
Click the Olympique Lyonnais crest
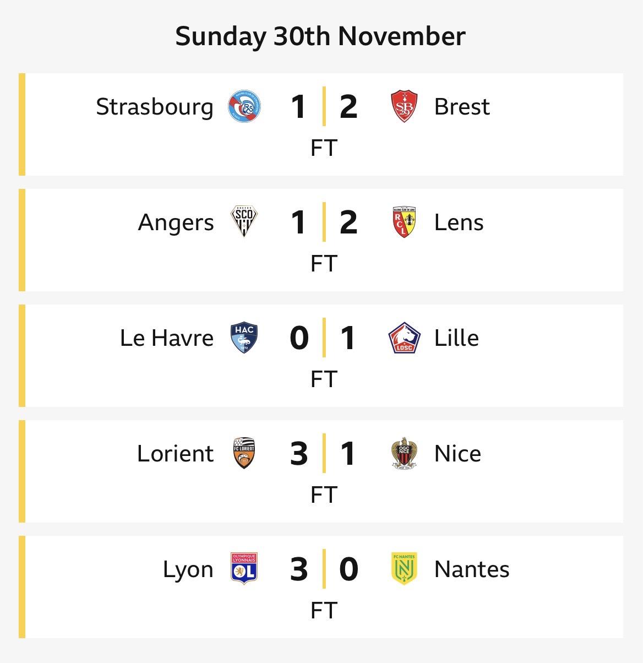pos(244,569)
